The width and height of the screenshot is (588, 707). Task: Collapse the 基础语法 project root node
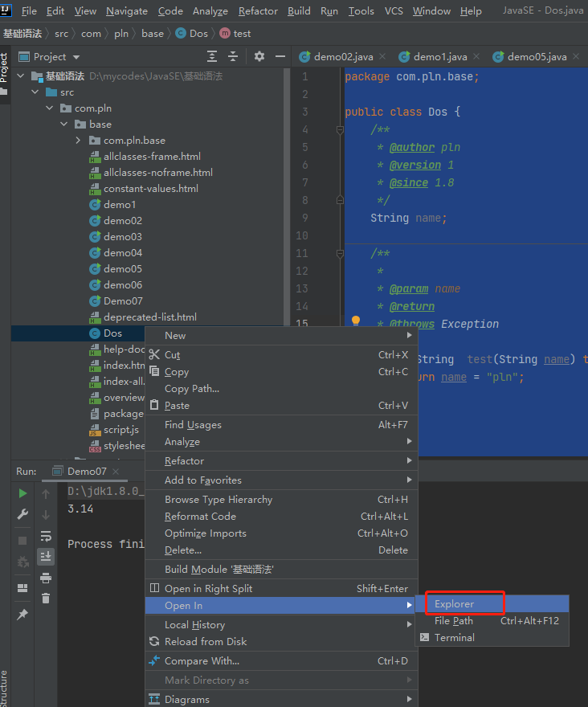point(20,76)
